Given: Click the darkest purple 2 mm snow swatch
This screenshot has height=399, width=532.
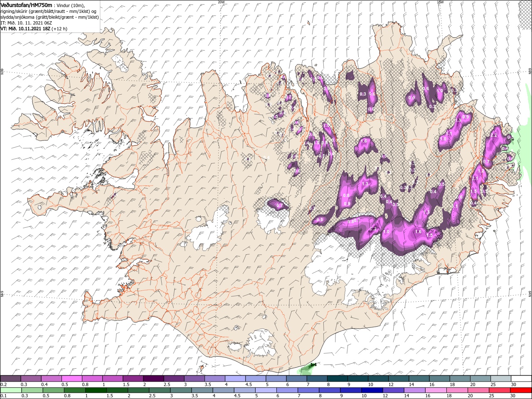Looking at the screenshot, I should (x=153, y=378).
